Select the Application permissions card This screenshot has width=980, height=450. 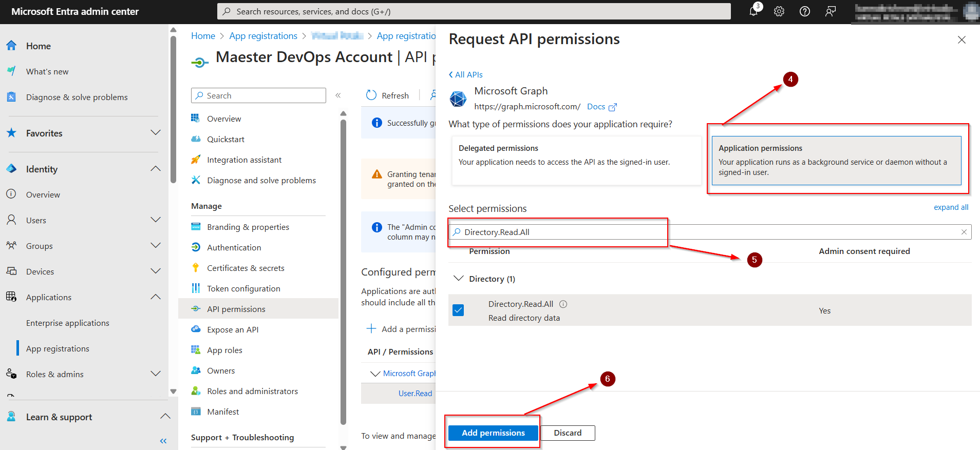click(x=836, y=161)
